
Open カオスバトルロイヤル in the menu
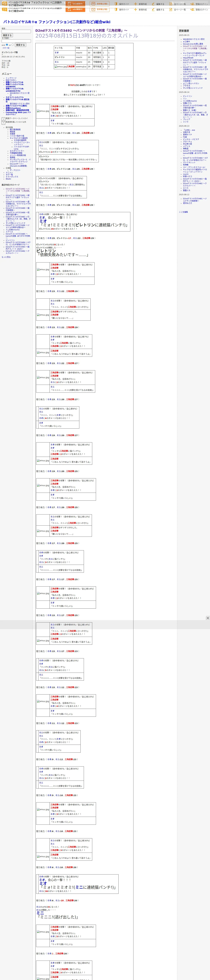coord(15,97)
